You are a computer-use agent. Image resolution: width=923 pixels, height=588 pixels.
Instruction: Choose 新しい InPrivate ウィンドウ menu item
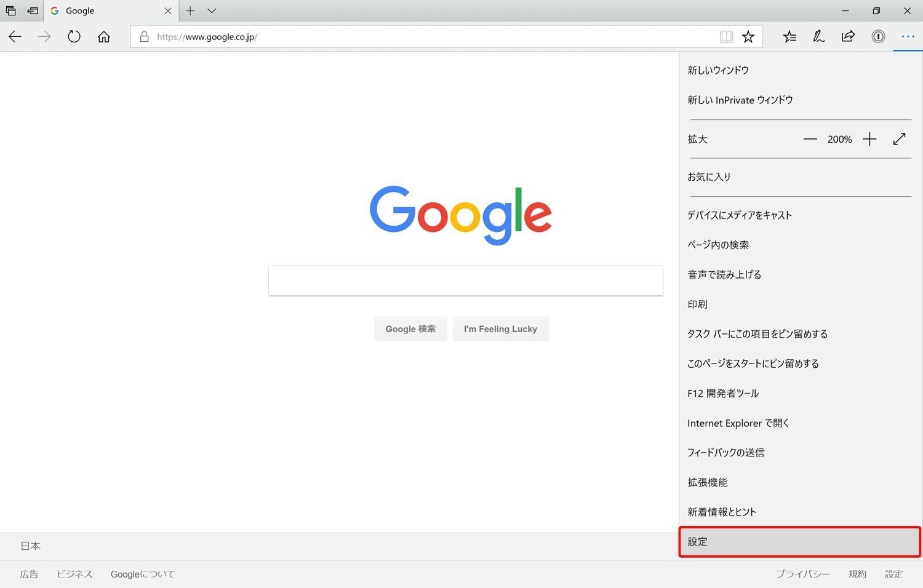tap(801, 100)
